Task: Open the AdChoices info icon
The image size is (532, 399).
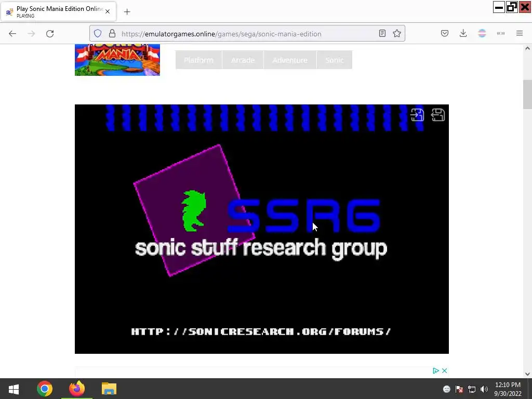Action: 436,370
